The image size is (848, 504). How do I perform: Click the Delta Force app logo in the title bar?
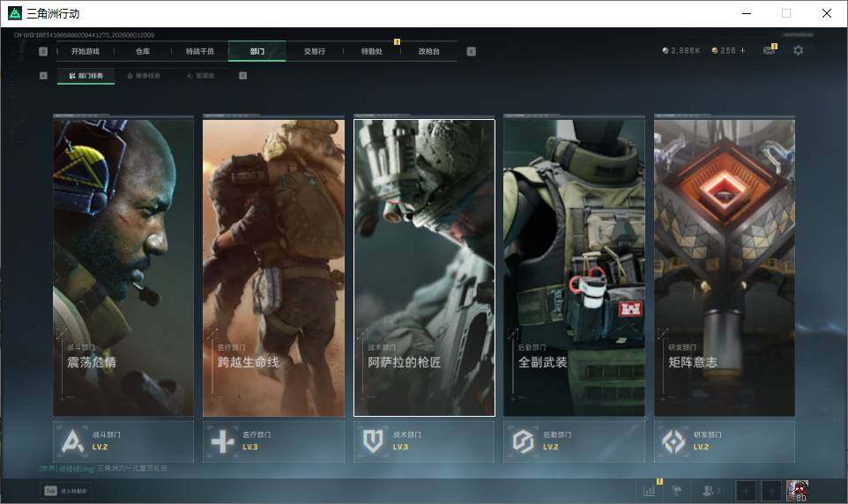coord(15,13)
